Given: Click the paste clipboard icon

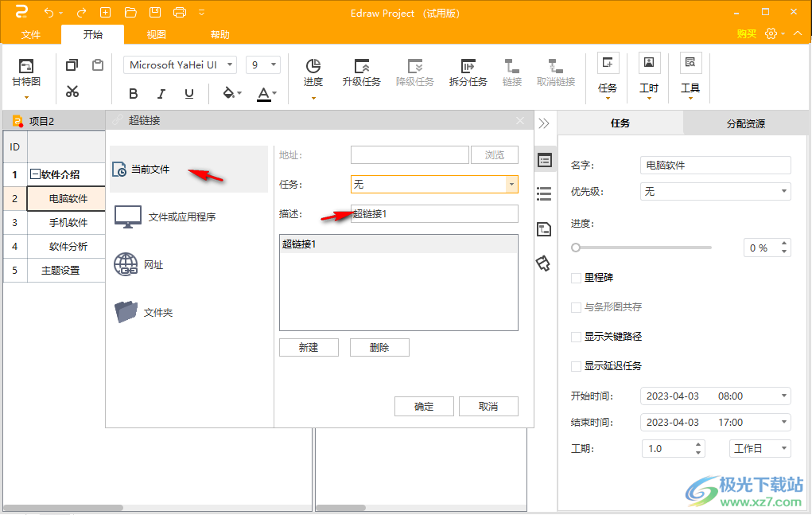Looking at the screenshot, I should click(97, 65).
